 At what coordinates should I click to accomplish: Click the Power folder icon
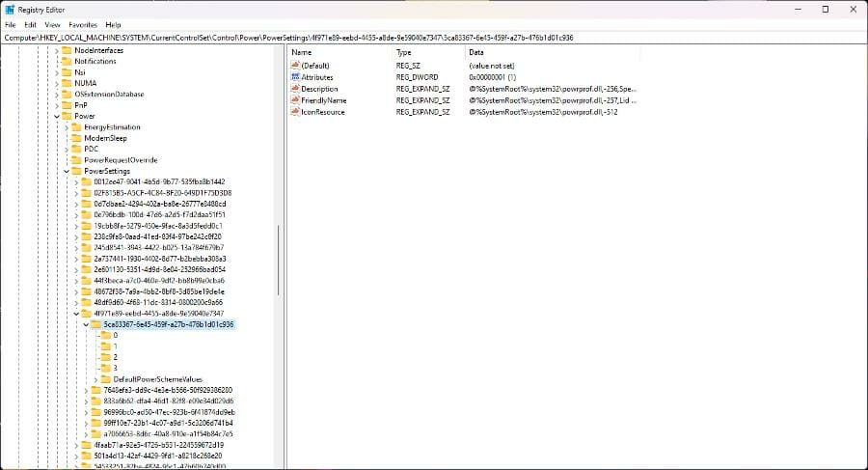[x=67, y=117]
